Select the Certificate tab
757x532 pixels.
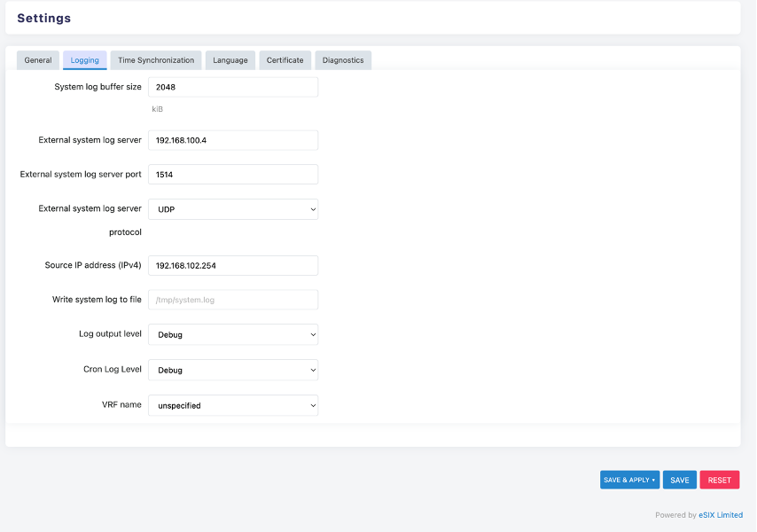pyautogui.click(x=285, y=59)
